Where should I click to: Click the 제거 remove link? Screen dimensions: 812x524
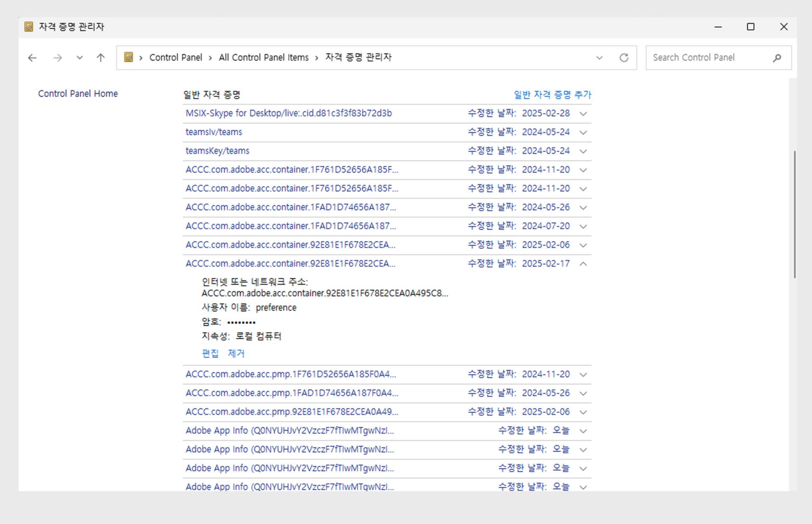236,353
